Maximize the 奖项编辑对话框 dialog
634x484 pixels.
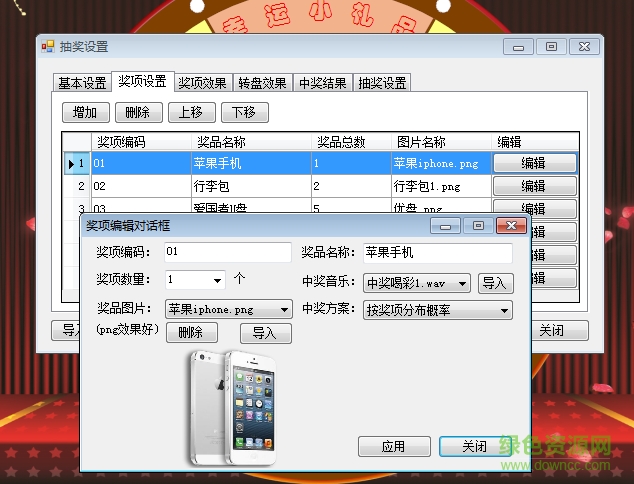478,225
